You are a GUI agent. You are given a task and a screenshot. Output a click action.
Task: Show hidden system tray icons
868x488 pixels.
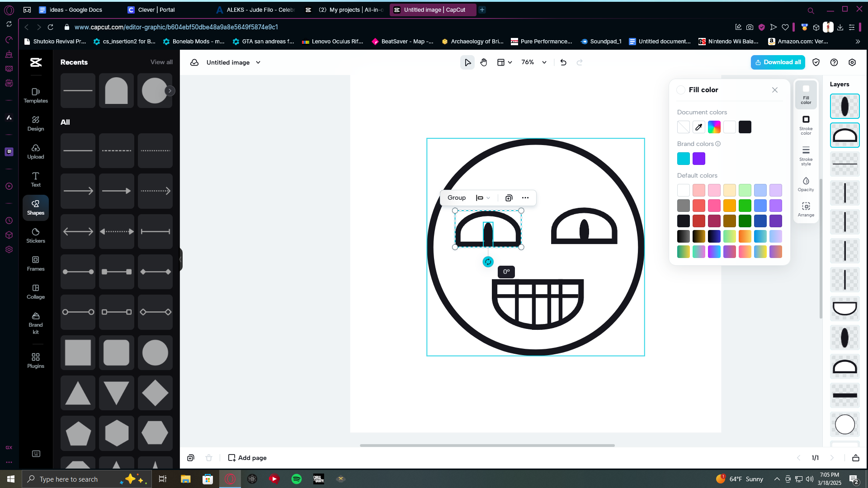pos(777,479)
